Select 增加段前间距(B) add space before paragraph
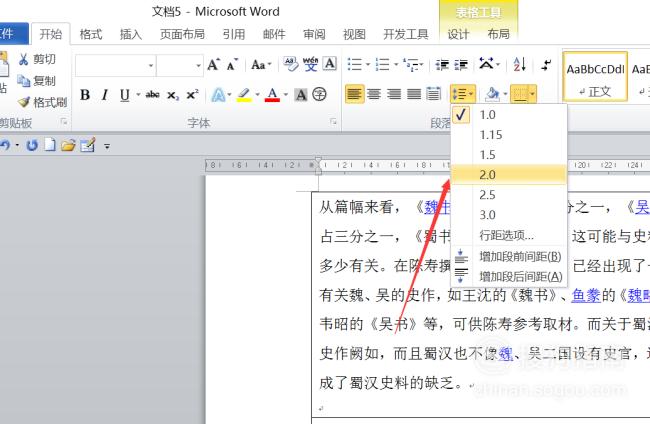Screen dimensions: 650x424 [509, 257]
